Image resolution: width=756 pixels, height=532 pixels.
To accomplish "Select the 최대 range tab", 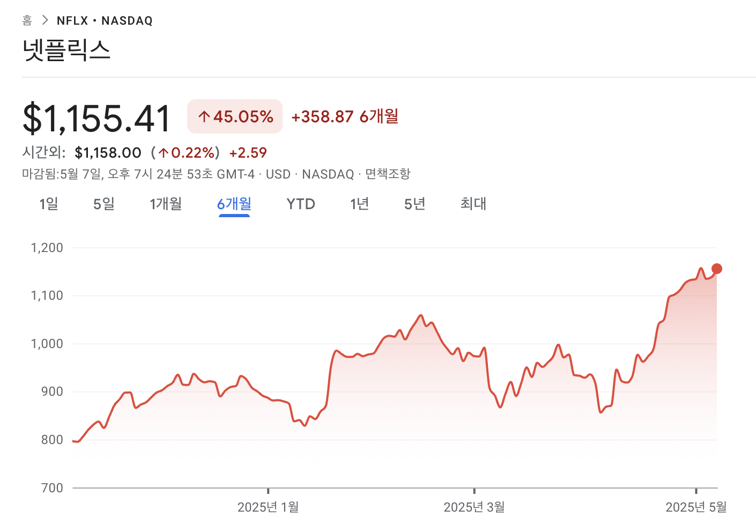I will click(x=473, y=204).
